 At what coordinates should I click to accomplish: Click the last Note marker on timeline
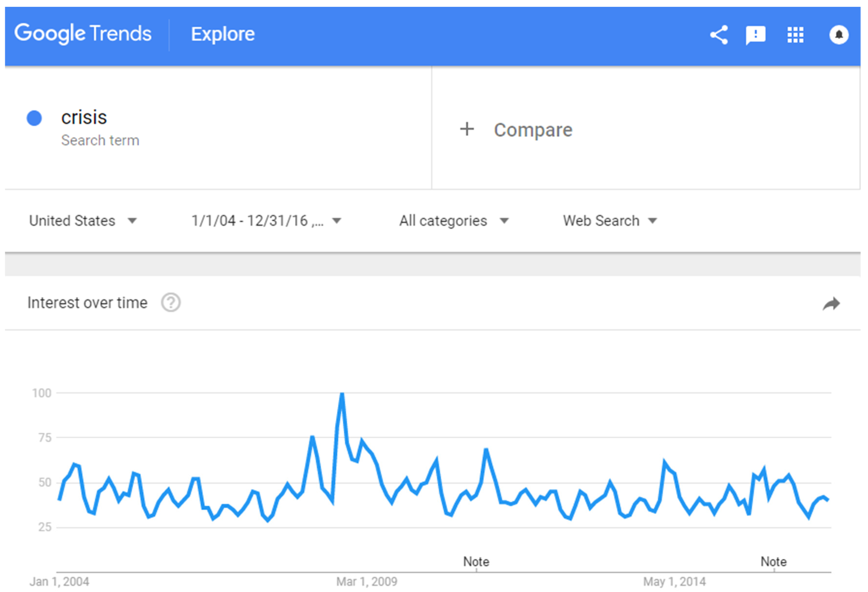click(x=773, y=561)
